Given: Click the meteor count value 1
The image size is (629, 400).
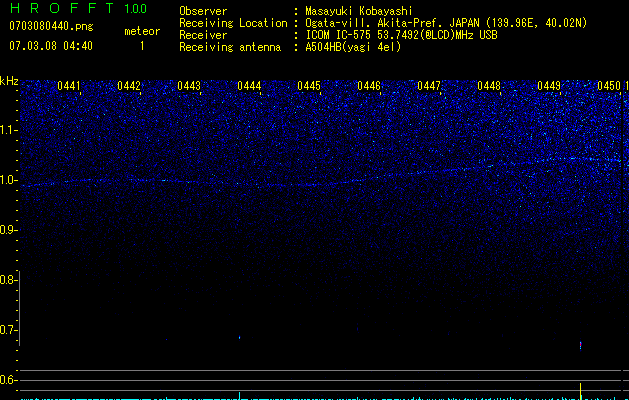Looking at the screenshot, I should pos(141,46).
